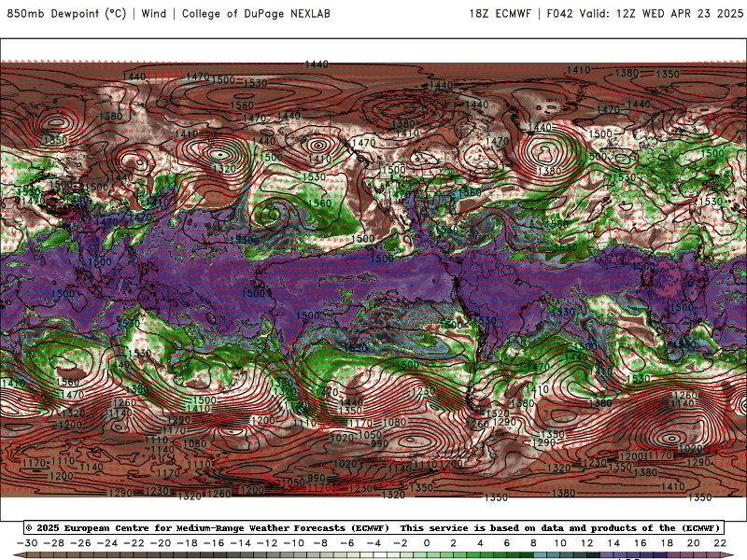747x560 pixels.
Task: Click the '-26' legend value
Action: pos(80,543)
